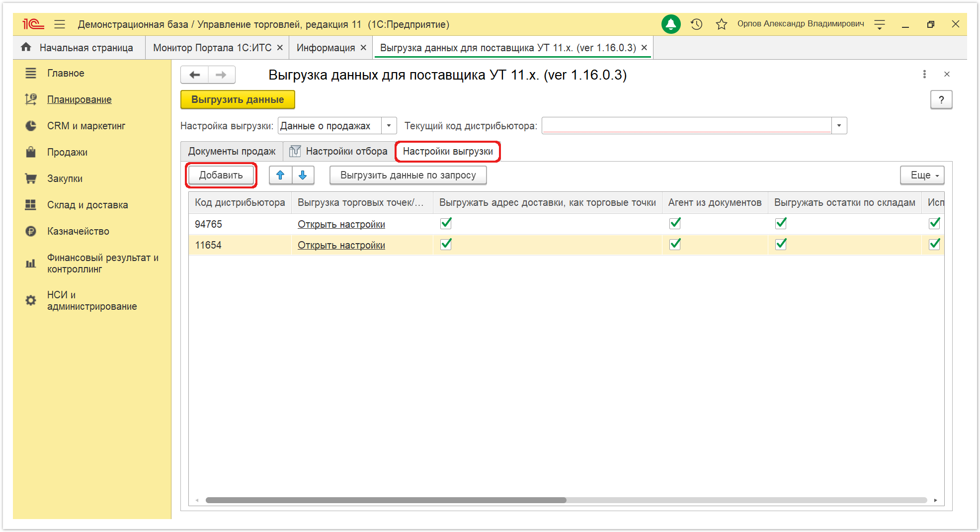Image resolution: width=980 pixels, height=532 pixels.
Task: Click the Главное sidebar icon
Action: point(31,73)
